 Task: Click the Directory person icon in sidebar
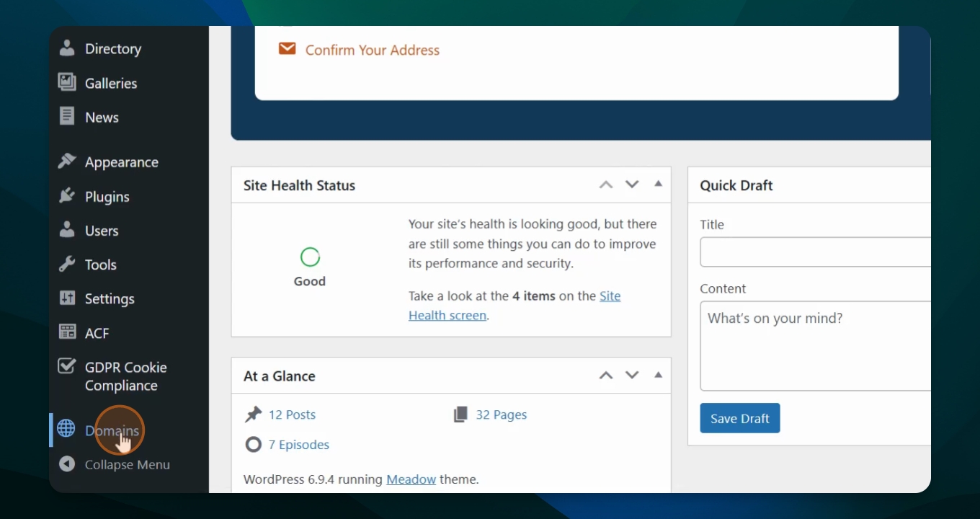(67, 48)
